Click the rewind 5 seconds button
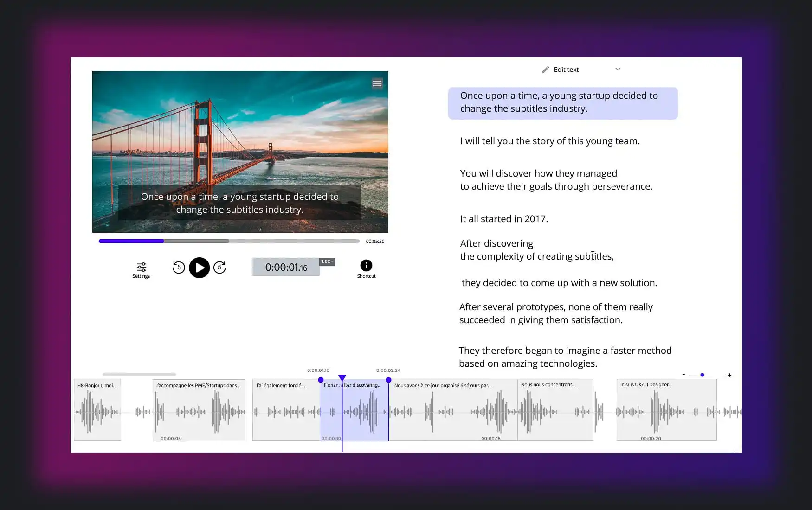 click(179, 268)
